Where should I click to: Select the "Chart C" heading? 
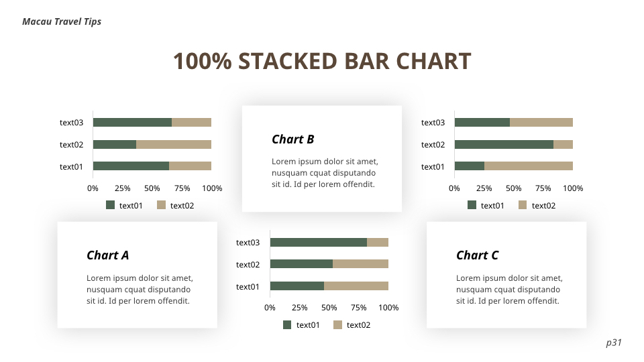tap(477, 255)
